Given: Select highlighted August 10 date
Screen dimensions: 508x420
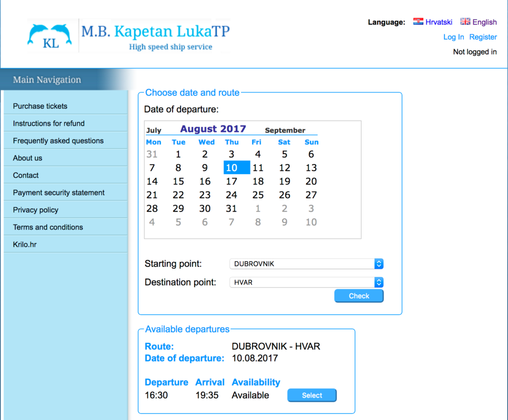Looking at the screenshot, I should click(237, 168).
